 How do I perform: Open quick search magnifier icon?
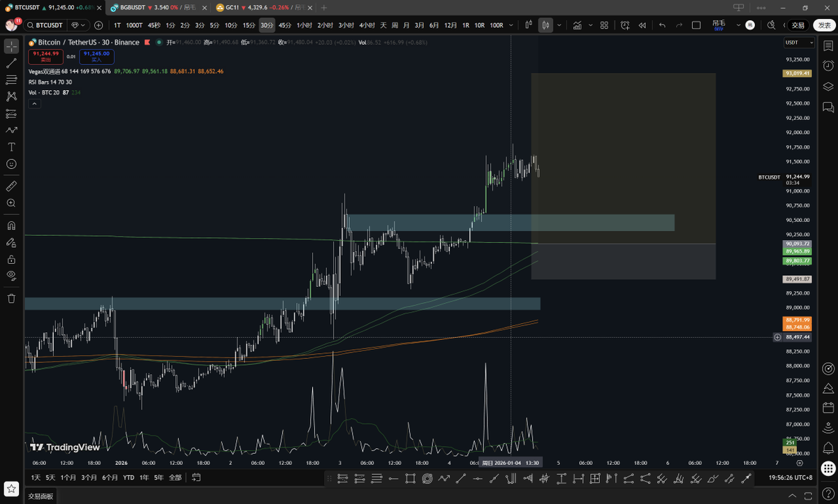[771, 25]
